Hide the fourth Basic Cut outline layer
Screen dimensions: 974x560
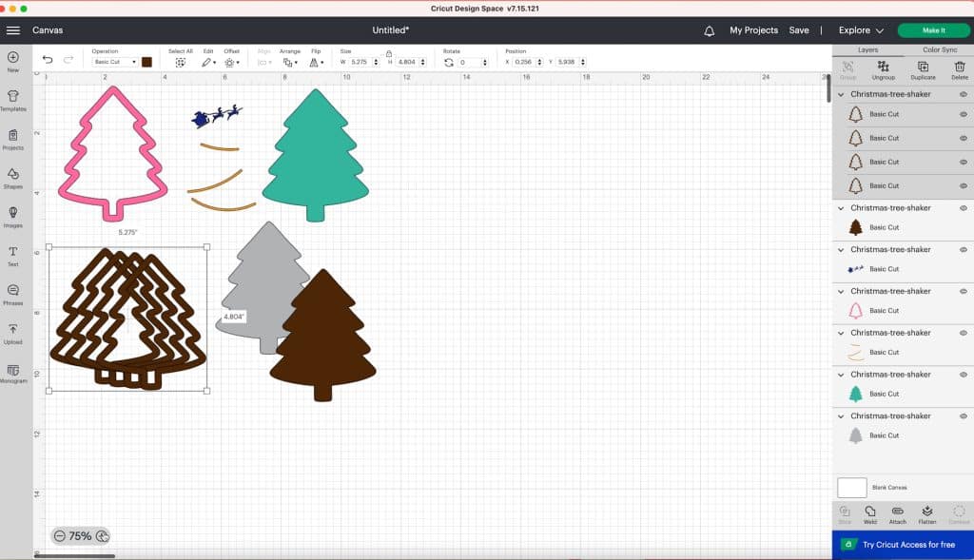point(963,185)
